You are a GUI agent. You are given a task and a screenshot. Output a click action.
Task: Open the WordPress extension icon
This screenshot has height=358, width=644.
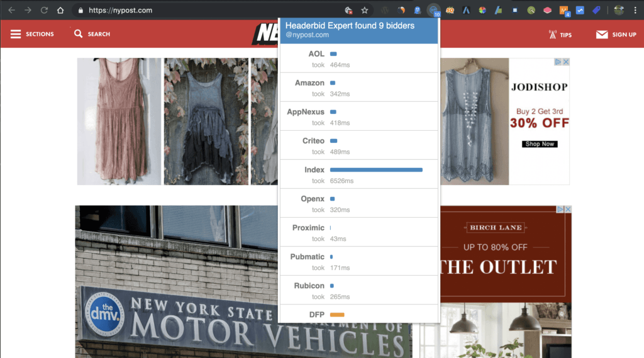tap(385, 10)
